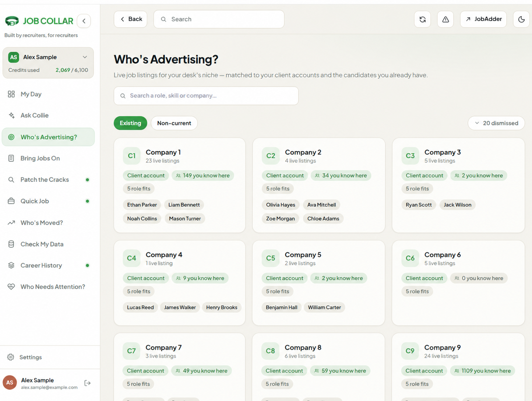Click the C2 company badge
The image size is (532, 401).
tap(271, 156)
